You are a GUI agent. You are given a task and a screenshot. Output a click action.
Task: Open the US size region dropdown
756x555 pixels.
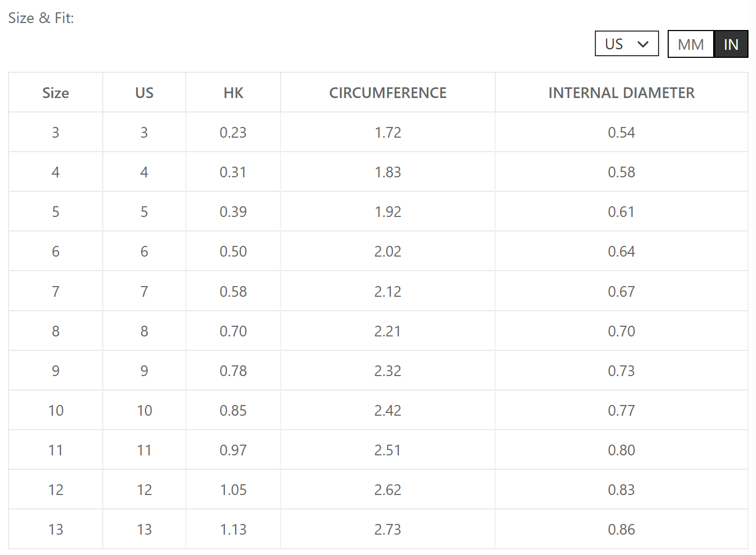[x=626, y=43]
